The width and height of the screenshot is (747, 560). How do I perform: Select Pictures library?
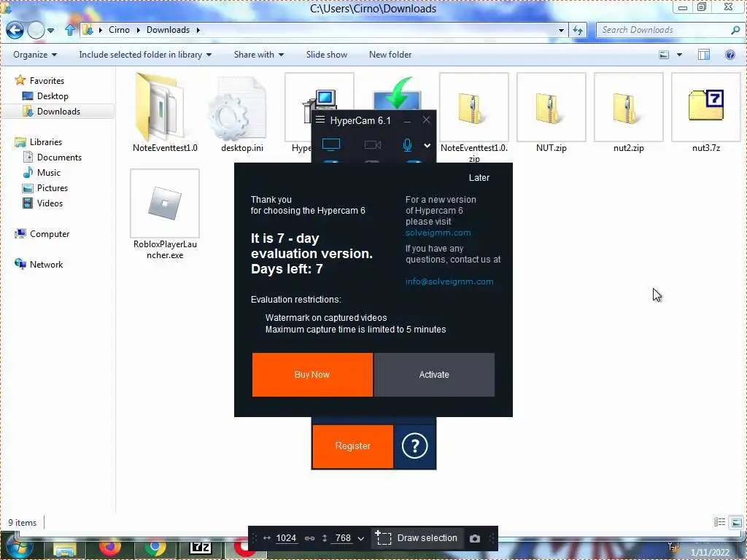(x=53, y=187)
